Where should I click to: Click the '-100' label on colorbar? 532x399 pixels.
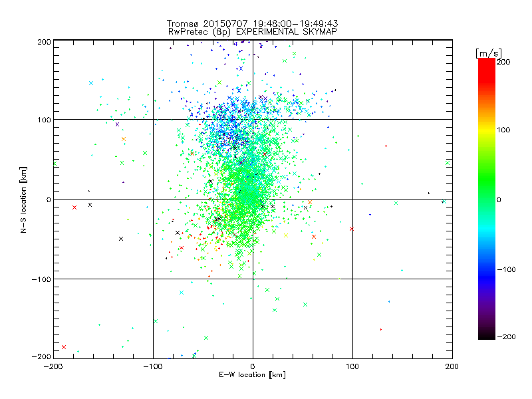pyautogui.click(x=506, y=269)
